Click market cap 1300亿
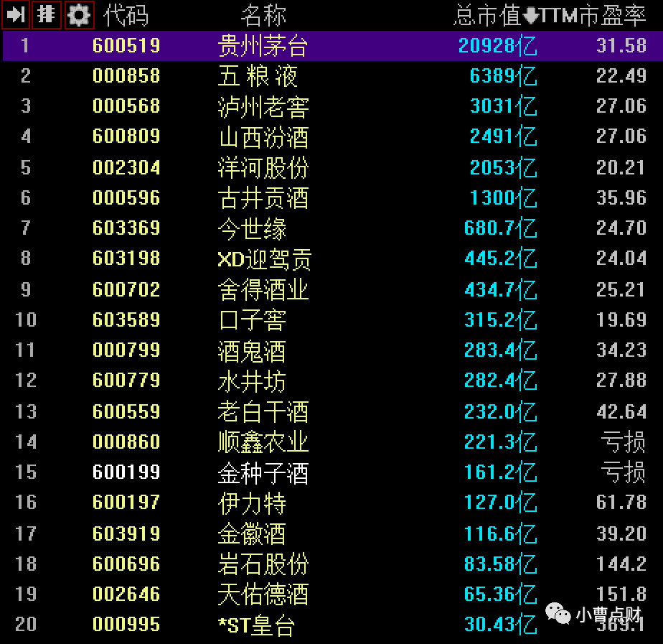 click(x=503, y=197)
